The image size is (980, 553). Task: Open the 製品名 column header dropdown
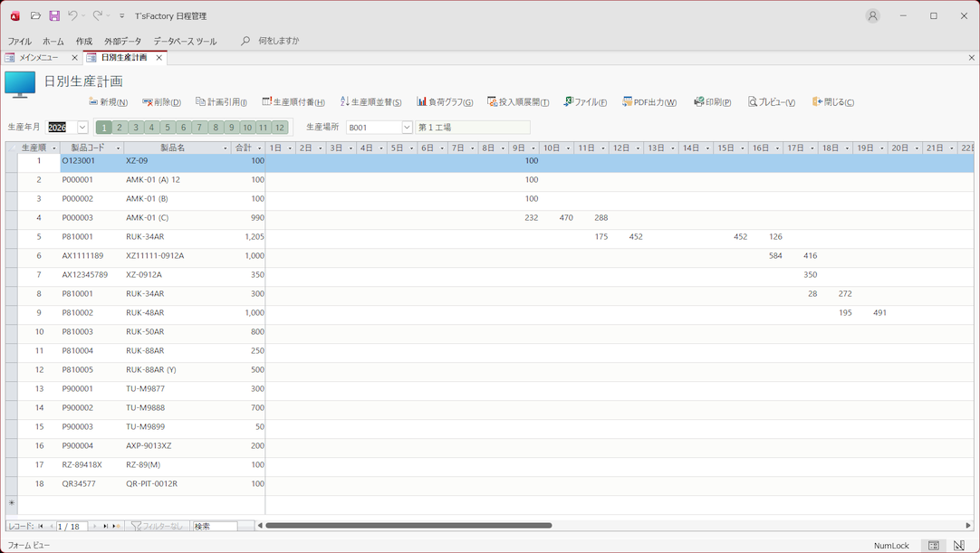(x=225, y=148)
